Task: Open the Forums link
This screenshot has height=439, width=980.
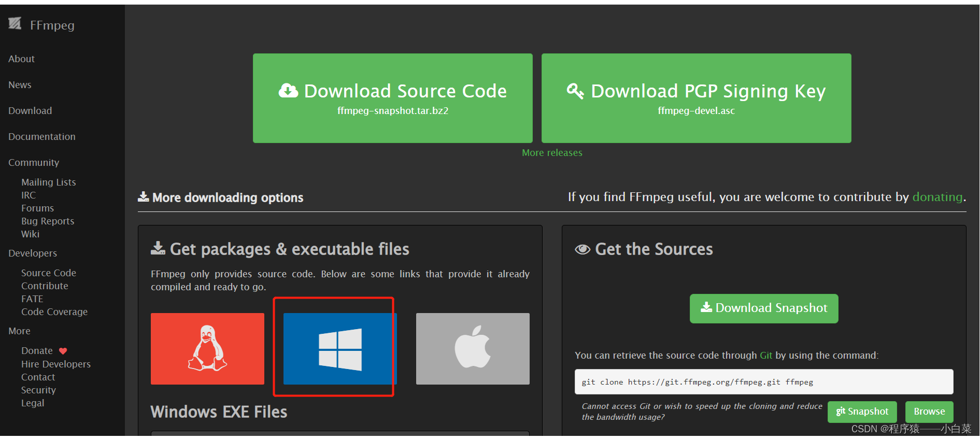Action: [37, 208]
